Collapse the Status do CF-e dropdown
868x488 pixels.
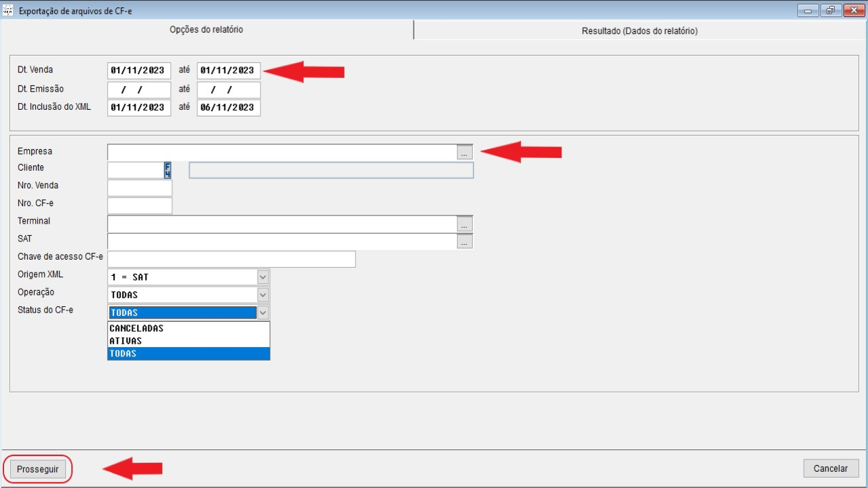263,312
